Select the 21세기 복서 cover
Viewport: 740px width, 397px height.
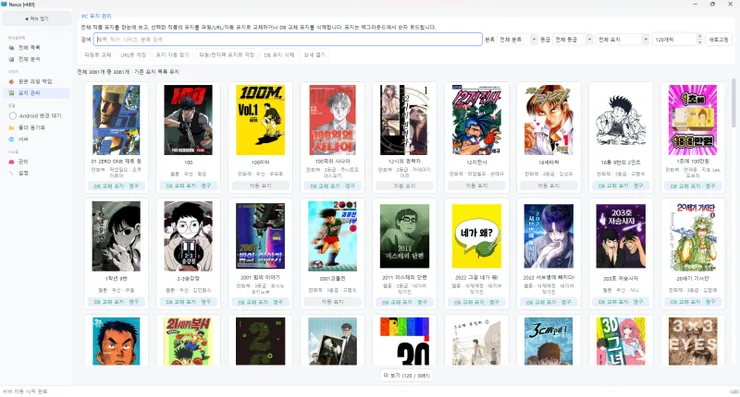(188, 341)
